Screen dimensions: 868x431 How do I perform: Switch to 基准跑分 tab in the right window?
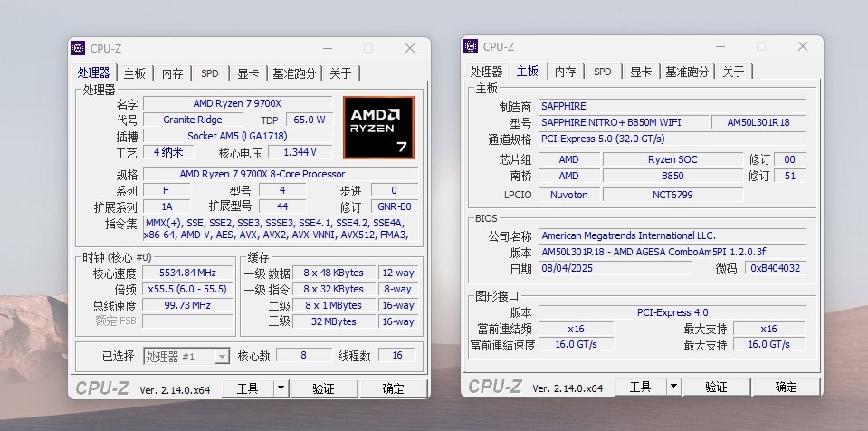tap(687, 72)
